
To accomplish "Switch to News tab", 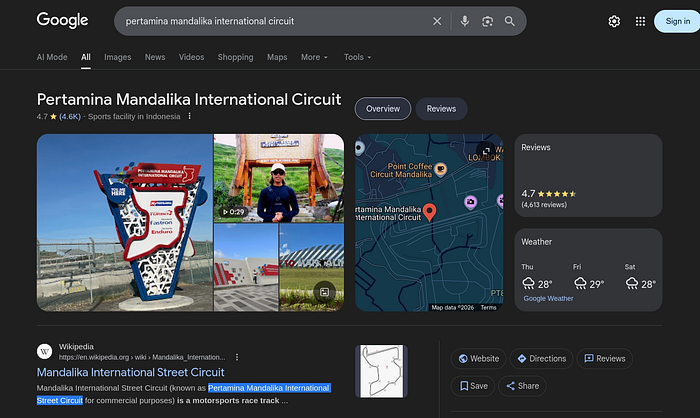I will pyautogui.click(x=155, y=57).
